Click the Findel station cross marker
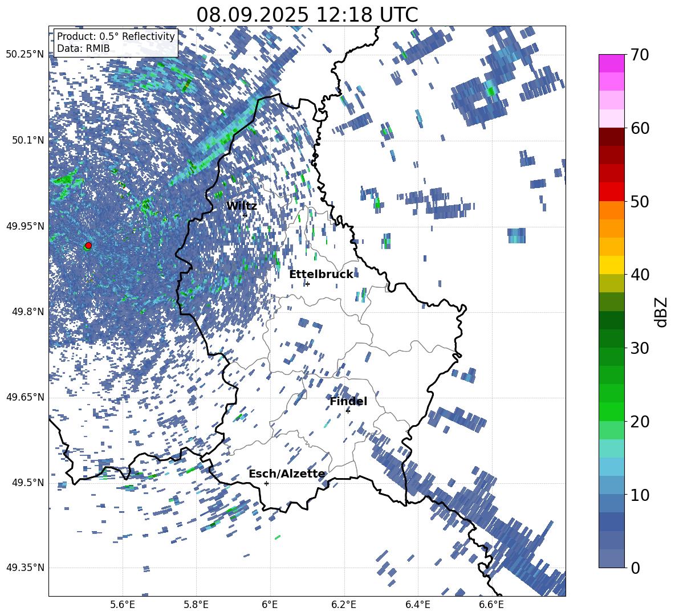Screen dimensions: 675x616 click(348, 411)
